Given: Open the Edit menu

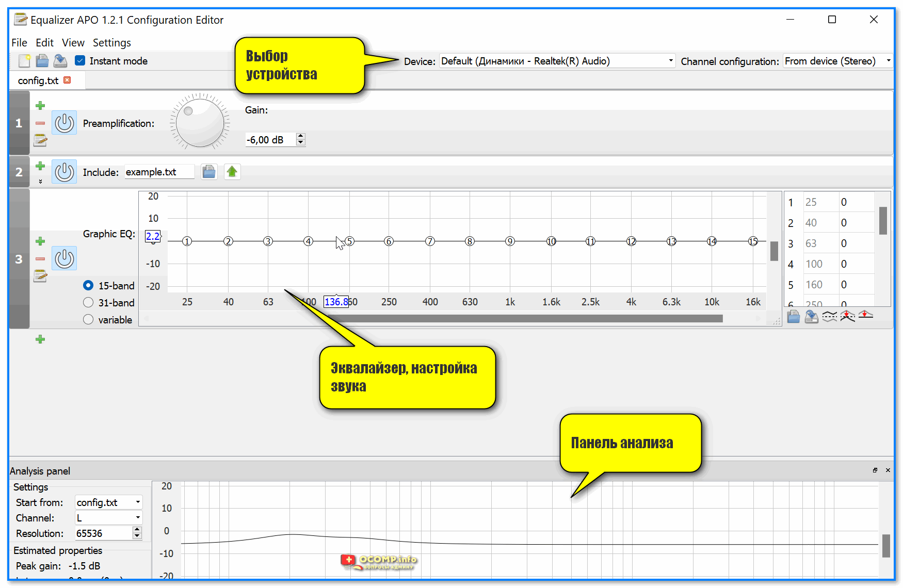Looking at the screenshot, I should point(44,43).
